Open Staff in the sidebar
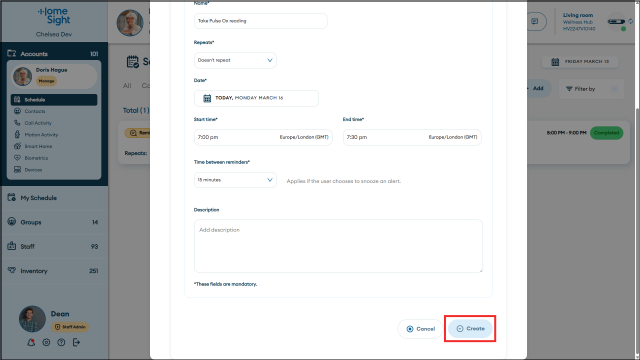 (54, 247)
